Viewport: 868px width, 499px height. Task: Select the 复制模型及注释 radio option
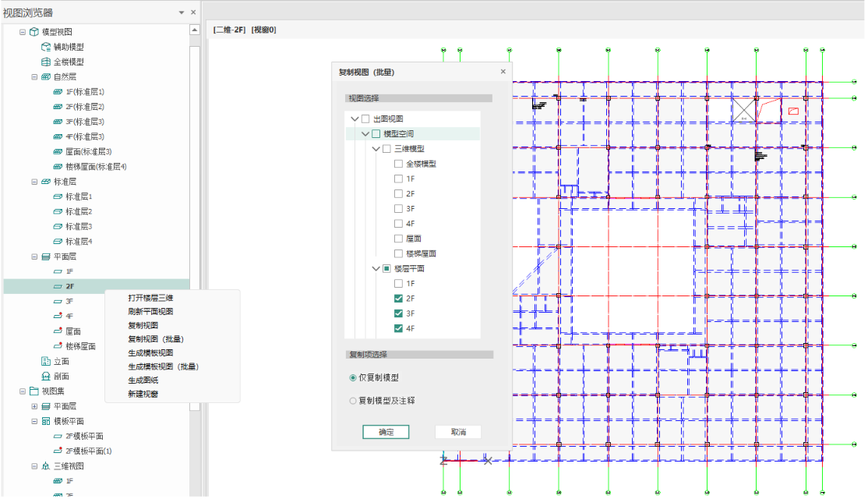[353, 401]
